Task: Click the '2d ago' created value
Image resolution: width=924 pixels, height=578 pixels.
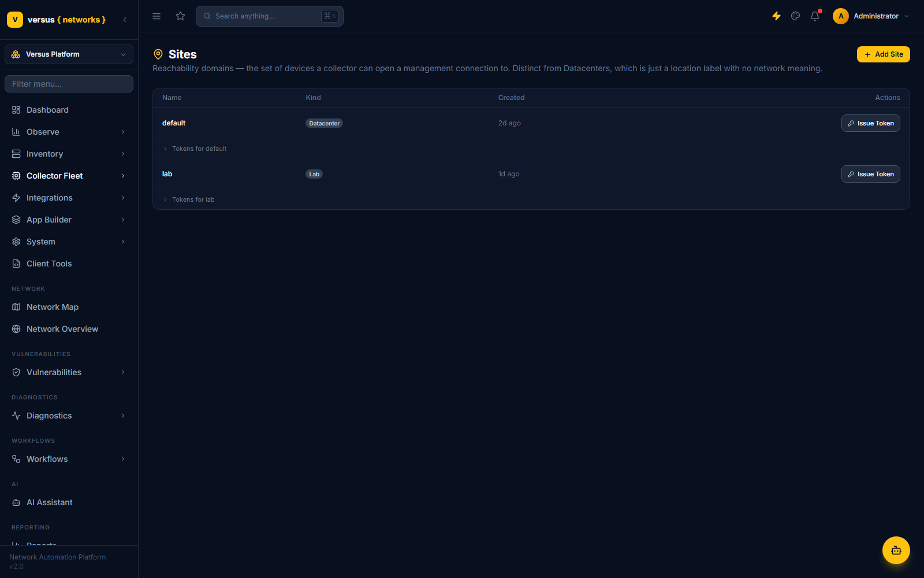Action: [x=509, y=123]
